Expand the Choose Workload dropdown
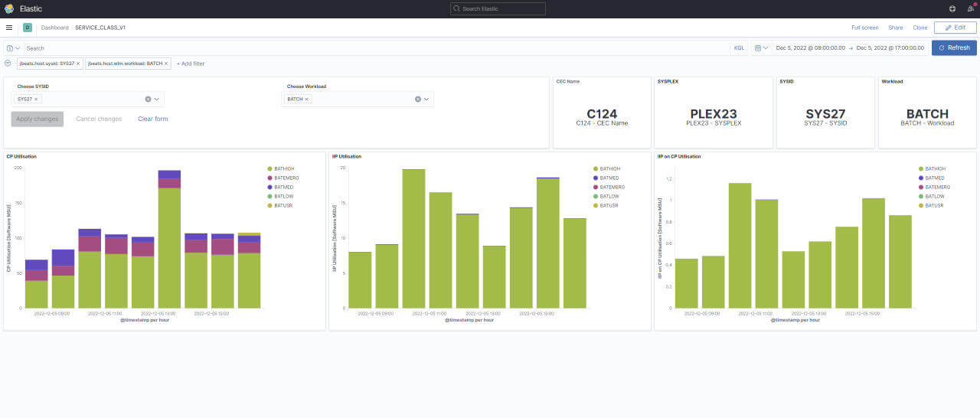 [x=426, y=99]
